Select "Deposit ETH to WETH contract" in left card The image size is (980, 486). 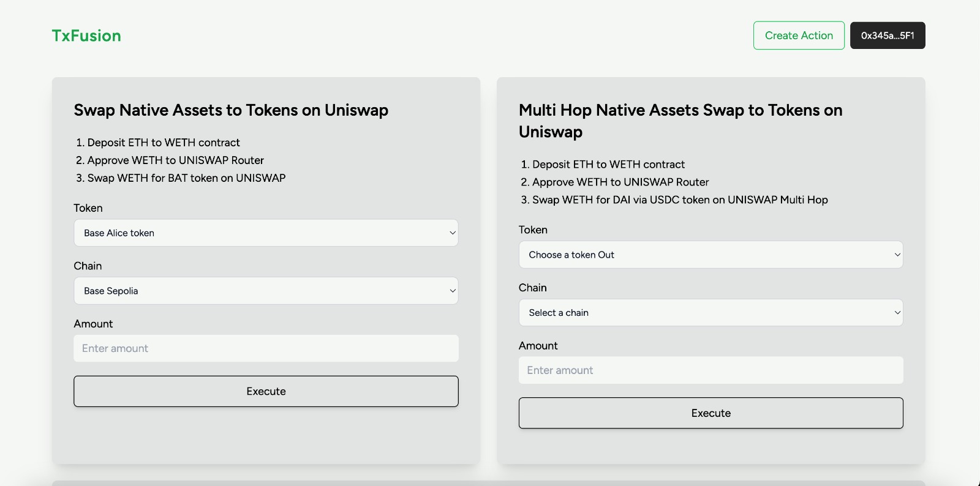click(x=164, y=143)
